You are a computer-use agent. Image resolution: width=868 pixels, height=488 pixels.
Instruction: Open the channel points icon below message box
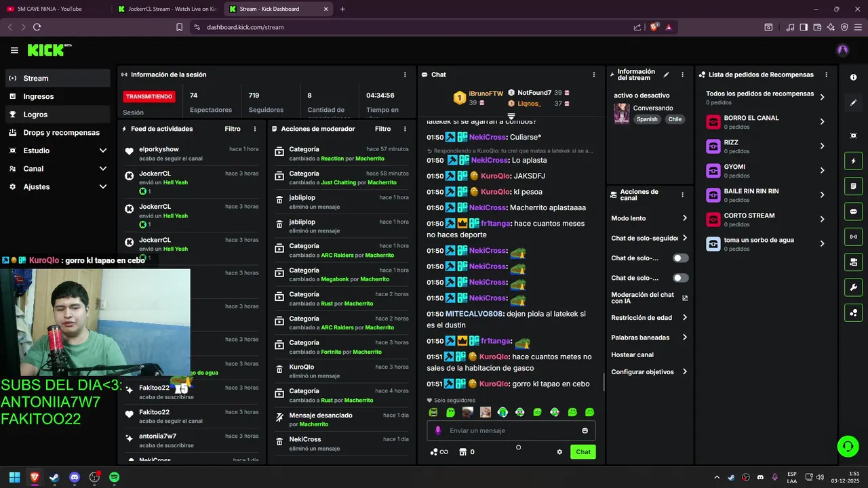coord(439,452)
